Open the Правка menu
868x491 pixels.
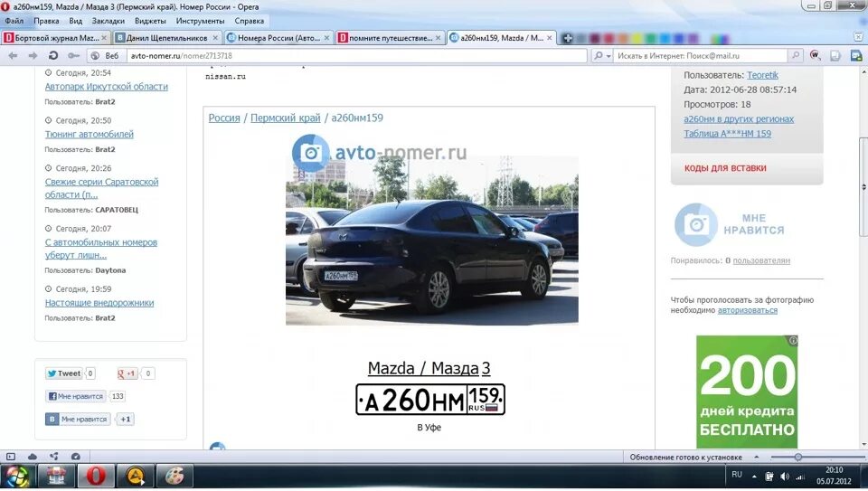[46, 21]
